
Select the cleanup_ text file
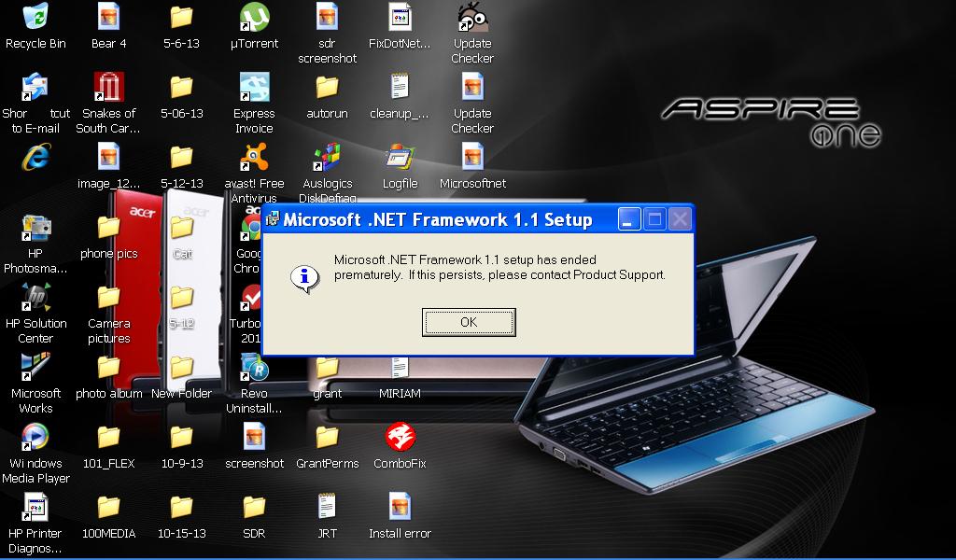(x=400, y=87)
